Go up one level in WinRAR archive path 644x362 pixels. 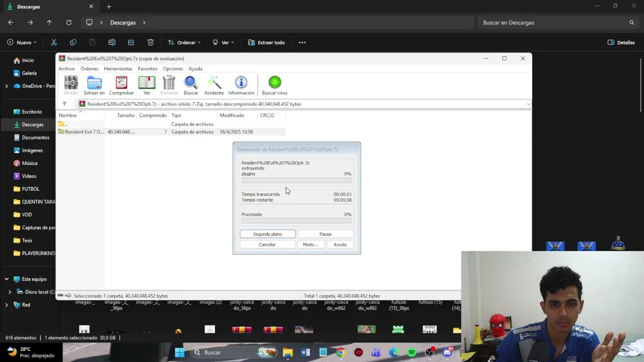point(64,104)
